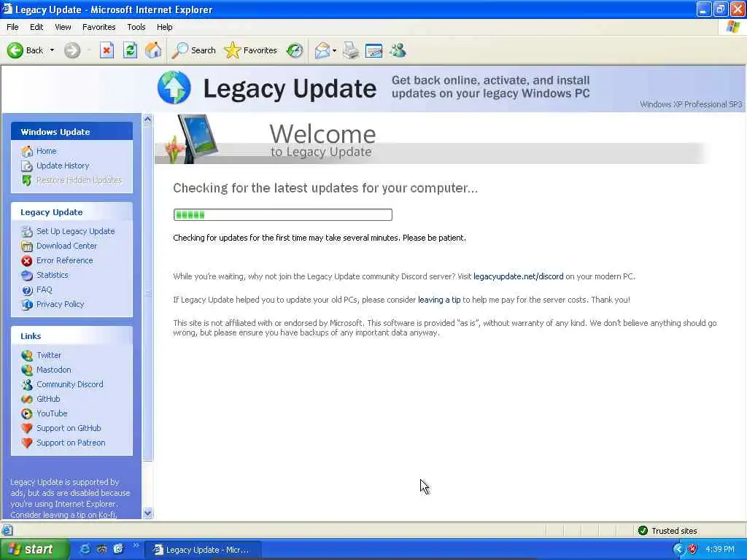The image size is (747, 560).
Task: Expand the Mail button dropdown arrow
Action: (334, 50)
